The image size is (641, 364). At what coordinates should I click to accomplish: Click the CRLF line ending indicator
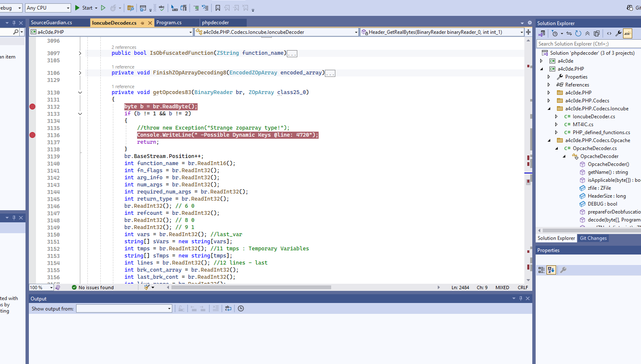[x=523, y=288]
